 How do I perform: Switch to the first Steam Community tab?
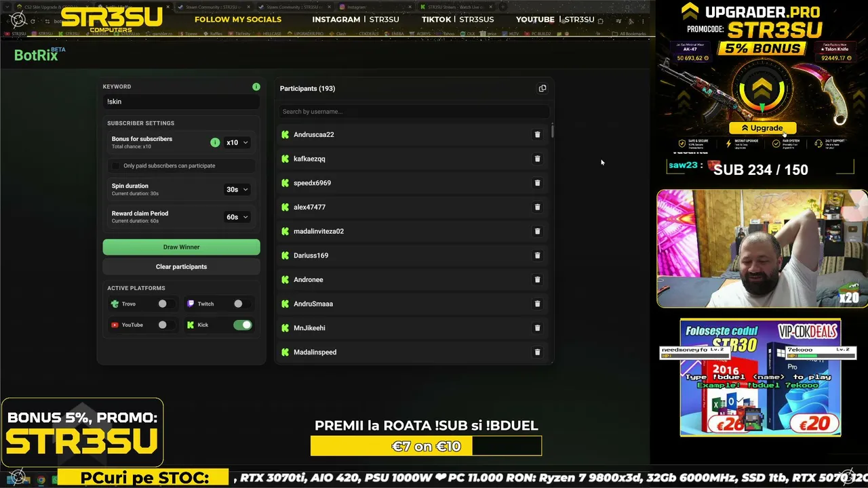point(214,7)
